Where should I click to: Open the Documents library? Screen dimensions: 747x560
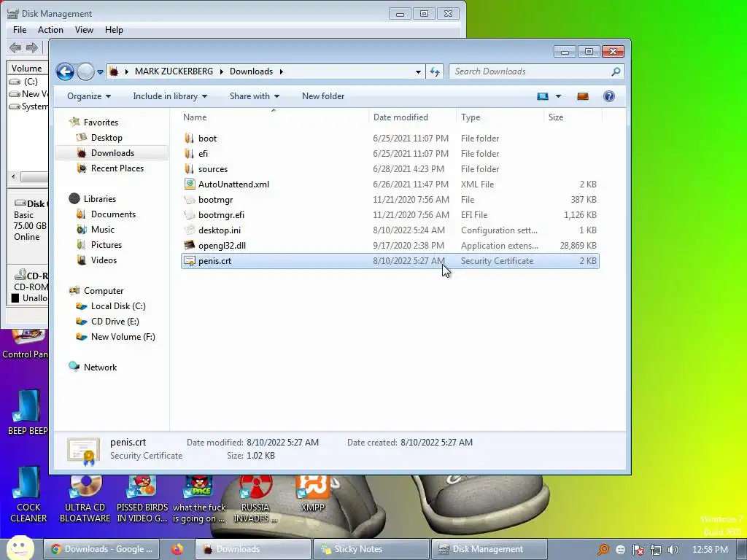[113, 214]
